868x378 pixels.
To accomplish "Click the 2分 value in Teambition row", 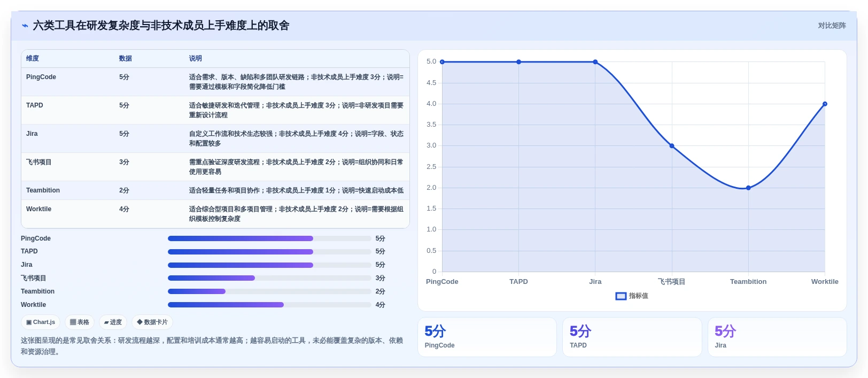I will pyautogui.click(x=124, y=190).
